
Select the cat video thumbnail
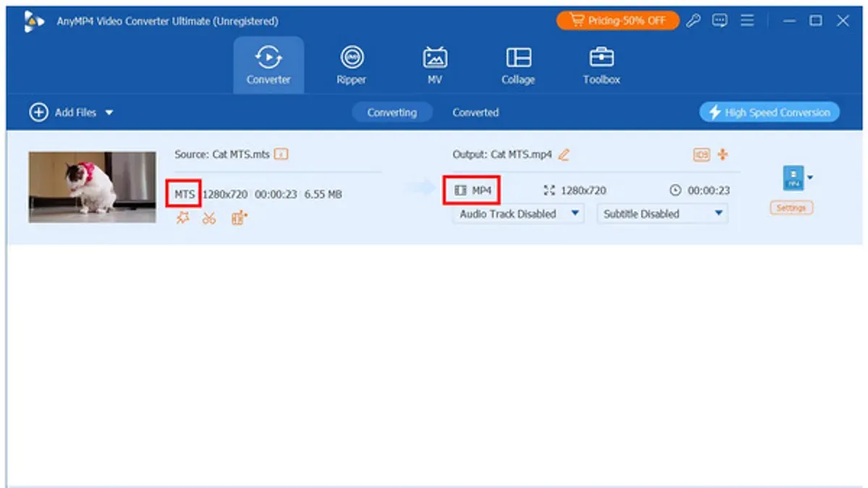coord(93,187)
